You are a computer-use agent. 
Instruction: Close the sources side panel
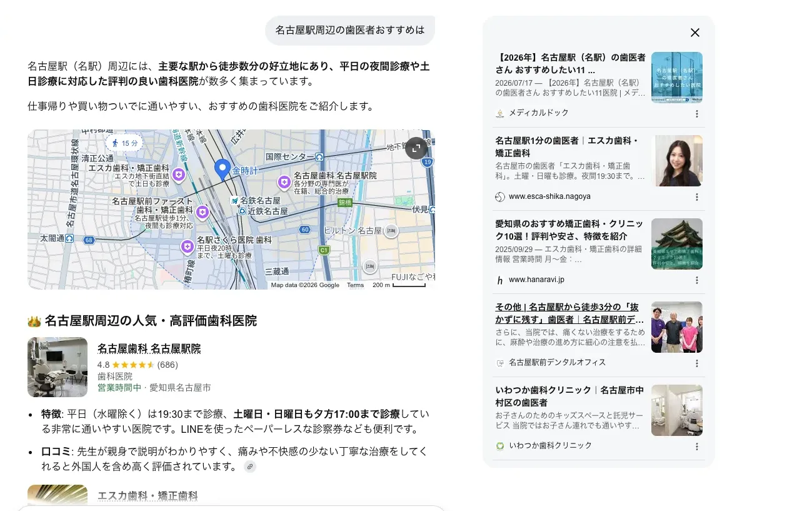click(x=694, y=33)
